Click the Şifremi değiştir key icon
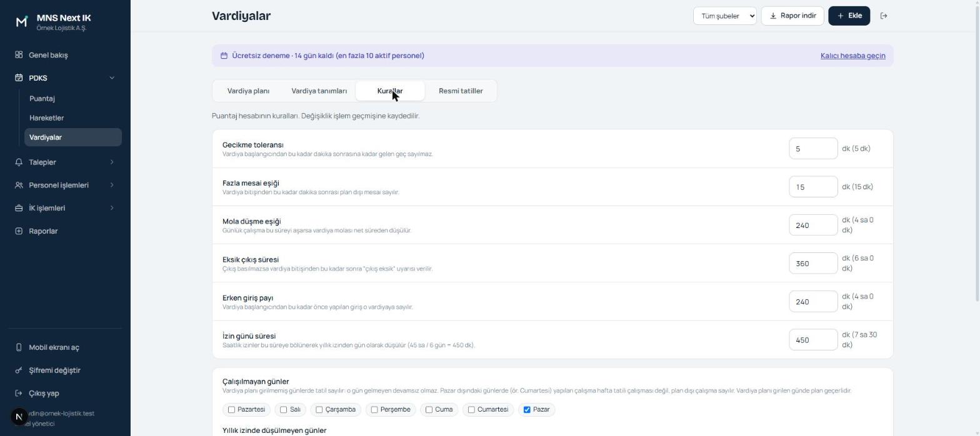 (19, 370)
